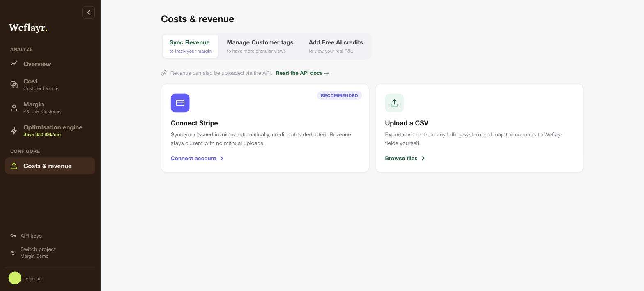Click the chevron next to Connect account
This screenshot has width=644, height=291.
pyautogui.click(x=222, y=158)
